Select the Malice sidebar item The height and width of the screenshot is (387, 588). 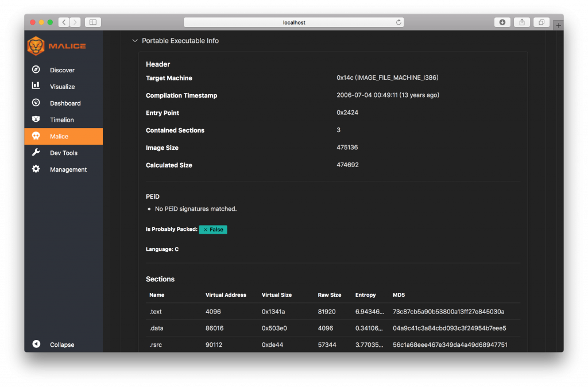[x=64, y=136]
